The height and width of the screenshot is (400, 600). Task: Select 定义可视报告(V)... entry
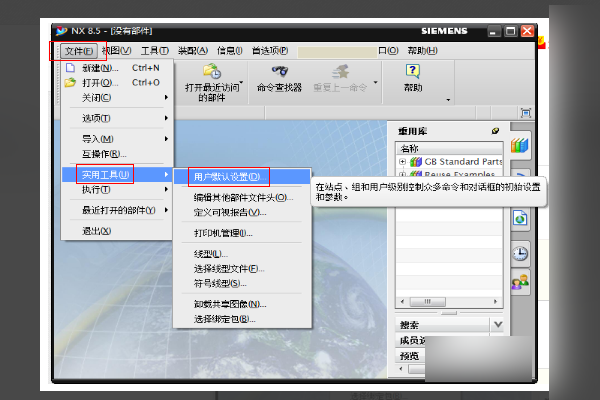point(242,212)
